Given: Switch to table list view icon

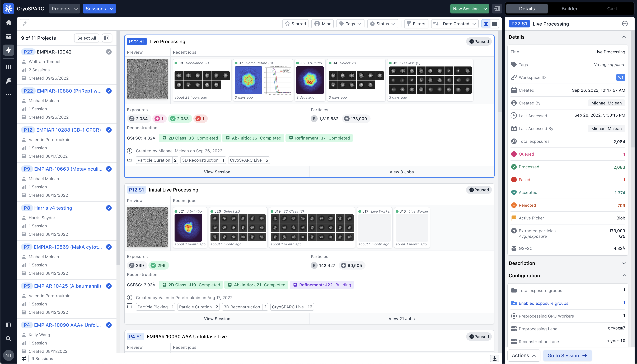Looking at the screenshot, I should 495,24.
